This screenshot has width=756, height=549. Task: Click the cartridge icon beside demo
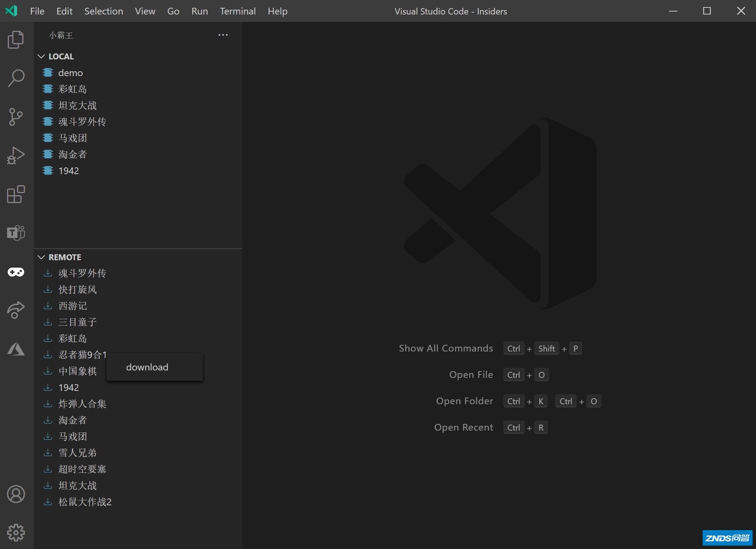pos(48,72)
